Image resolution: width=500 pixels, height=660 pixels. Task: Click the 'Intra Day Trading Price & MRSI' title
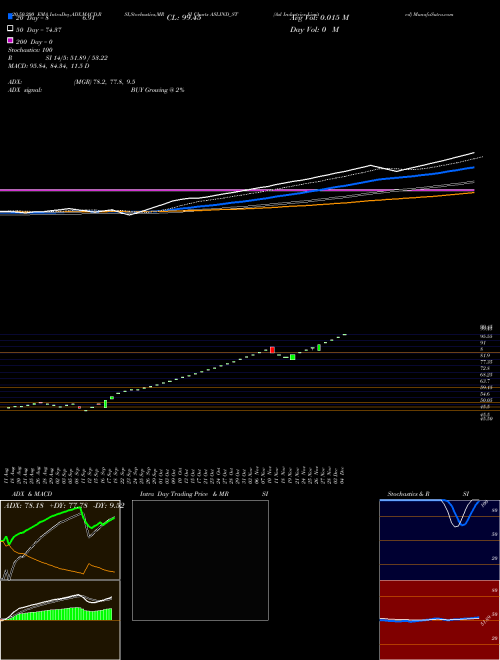click(204, 494)
